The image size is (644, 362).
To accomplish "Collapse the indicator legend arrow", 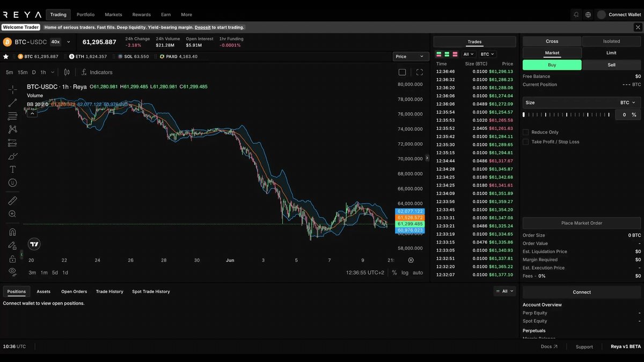I will tap(32, 113).
